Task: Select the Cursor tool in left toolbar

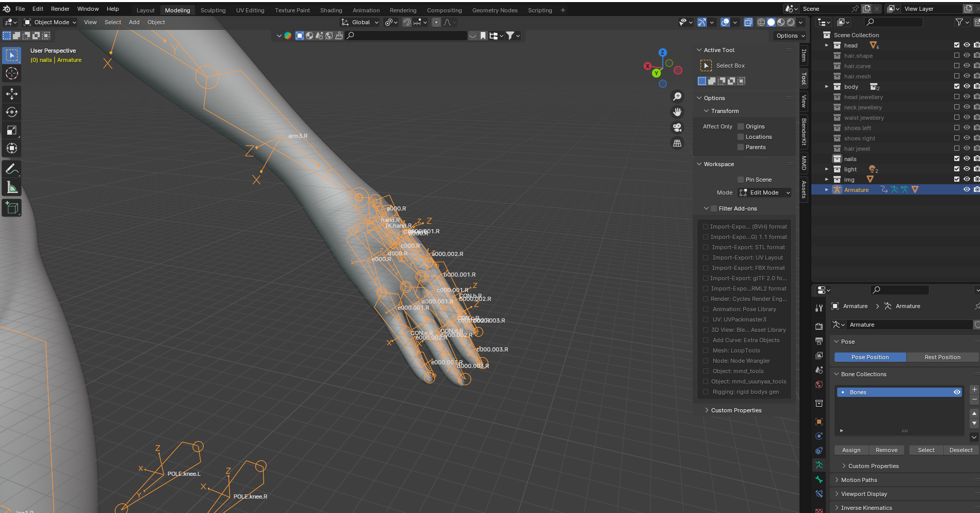Action: pyautogui.click(x=12, y=73)
